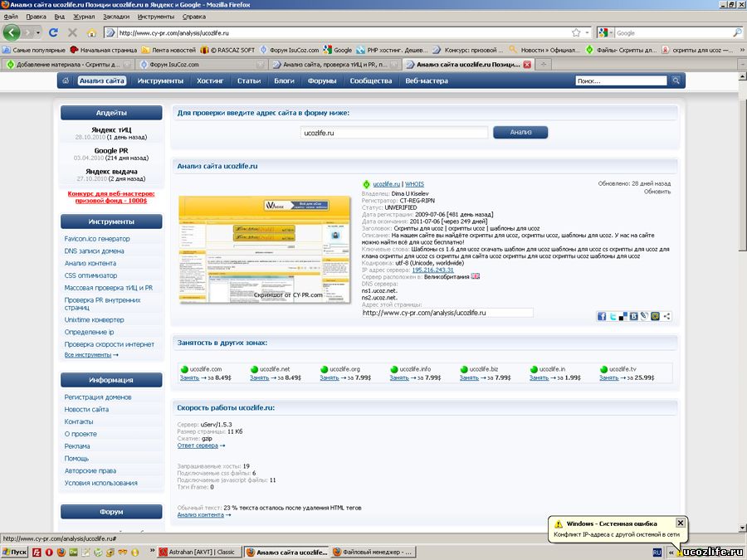Launch Firefox from quick launch bar
The image size is (747, 560).
61,553
